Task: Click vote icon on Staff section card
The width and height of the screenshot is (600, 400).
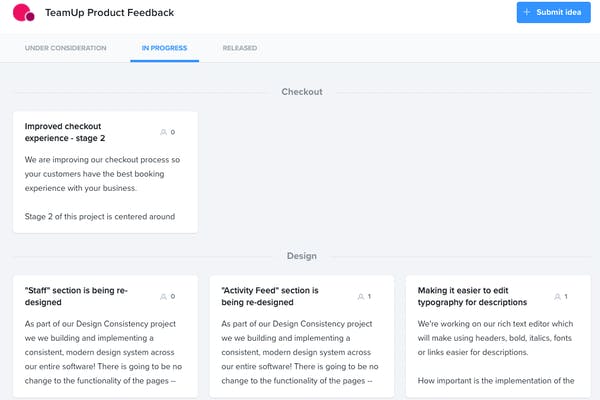Action: (163, 297)
